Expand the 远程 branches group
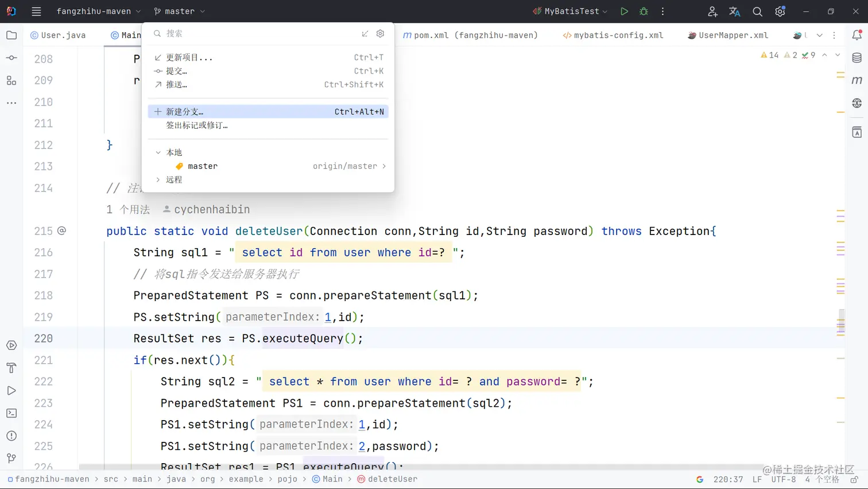The height and width of the screenshot is (489, 868). tap(158, 180)
